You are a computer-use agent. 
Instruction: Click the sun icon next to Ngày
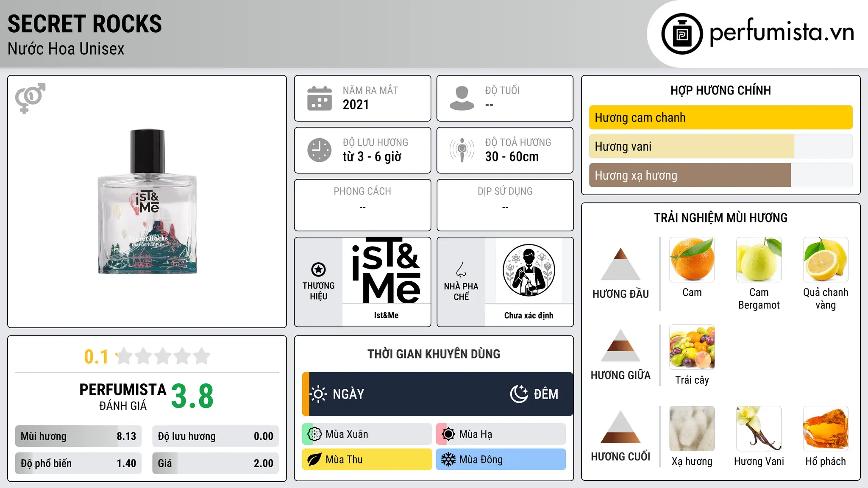(x=318, y=394)
